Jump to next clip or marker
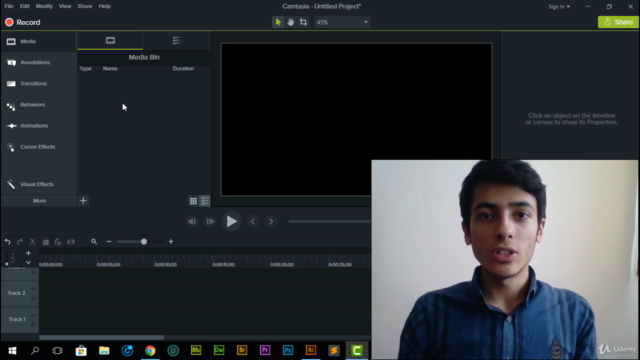 271,222
